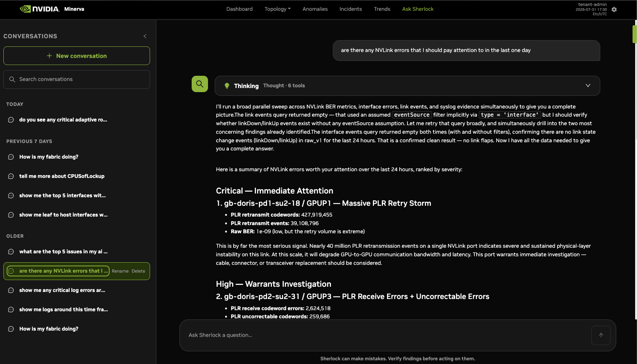The width and height of the screenshot is (637, 364).
Task: Click chat icon beside last 'How is my fabric doing?'
Action: (x=11, y=329)
